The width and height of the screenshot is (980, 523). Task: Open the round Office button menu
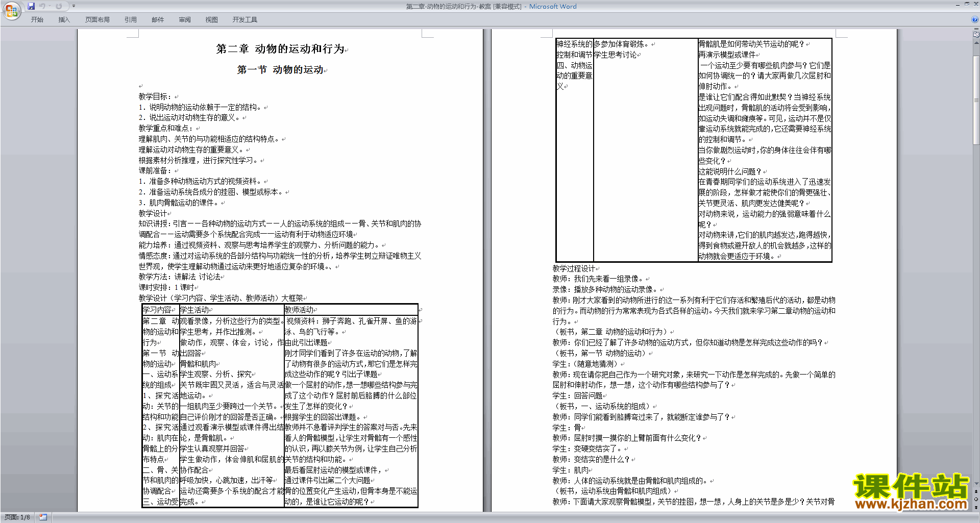coord(11,10)
